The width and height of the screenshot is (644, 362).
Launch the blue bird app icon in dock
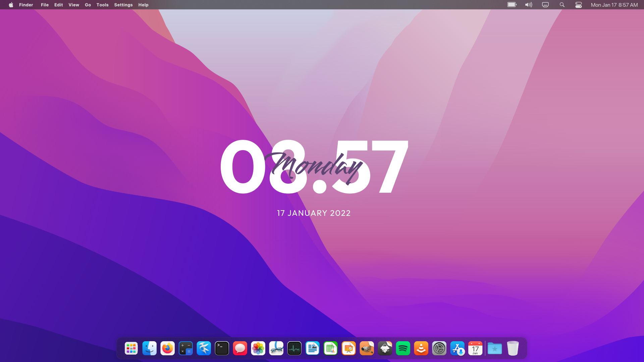coord(204,349)
